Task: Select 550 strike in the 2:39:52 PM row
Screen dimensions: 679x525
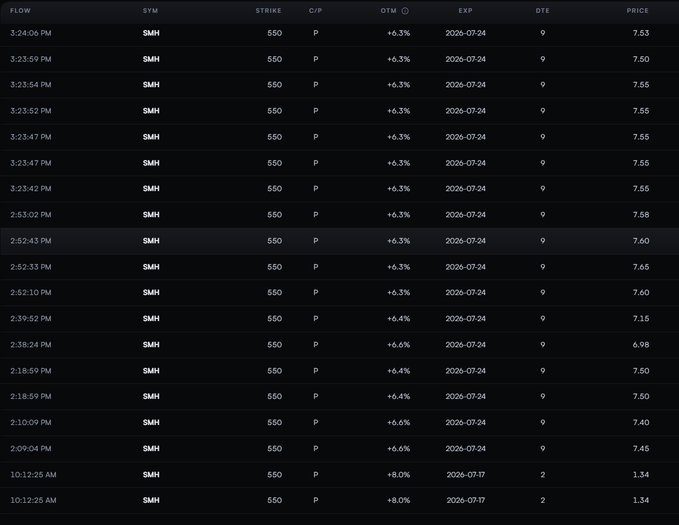Action: 275,318
